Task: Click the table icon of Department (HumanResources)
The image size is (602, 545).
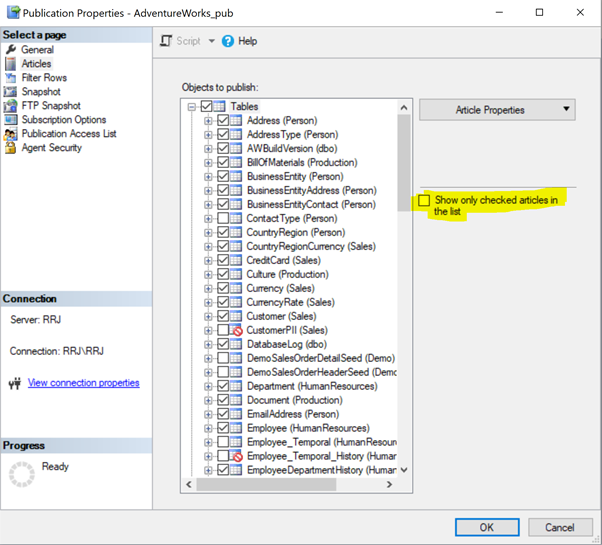Action: [x=236, y=386]
